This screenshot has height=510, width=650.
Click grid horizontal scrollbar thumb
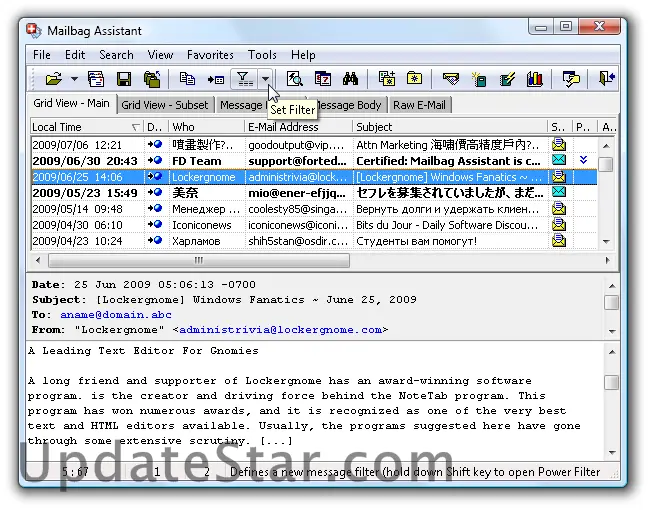199,260
